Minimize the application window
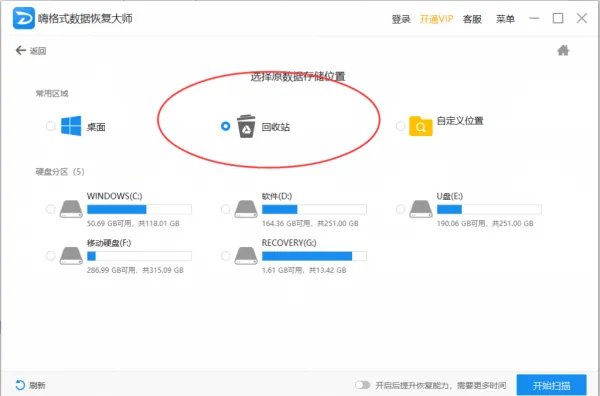The height and width of the screenshot is (396, 600). [534, 18]
